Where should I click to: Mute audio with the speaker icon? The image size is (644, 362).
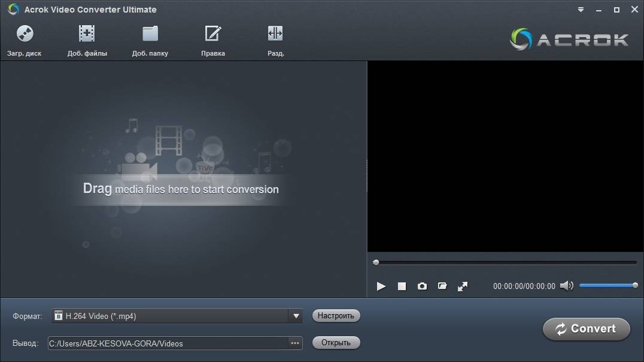point(567,285)
